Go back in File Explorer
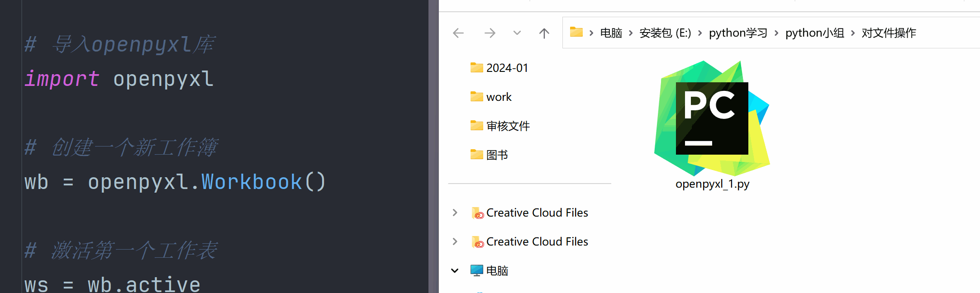980x293 pixels. click(x=458, y=33)
